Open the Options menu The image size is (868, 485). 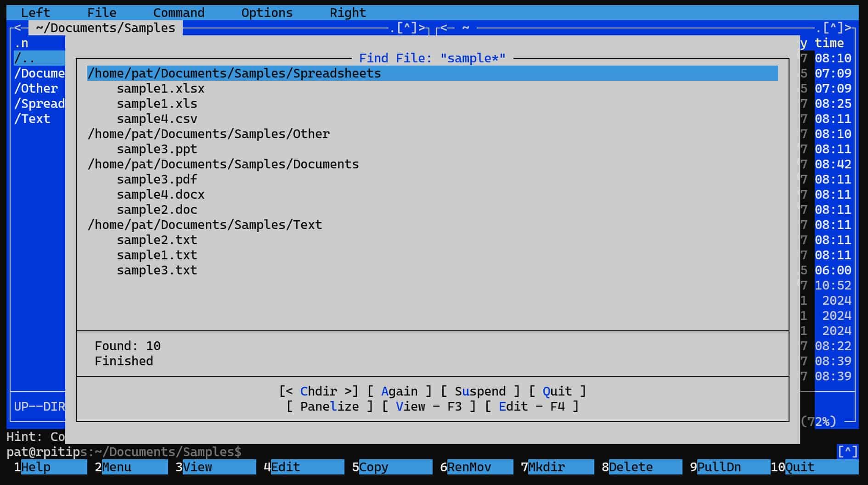(267, 13)
